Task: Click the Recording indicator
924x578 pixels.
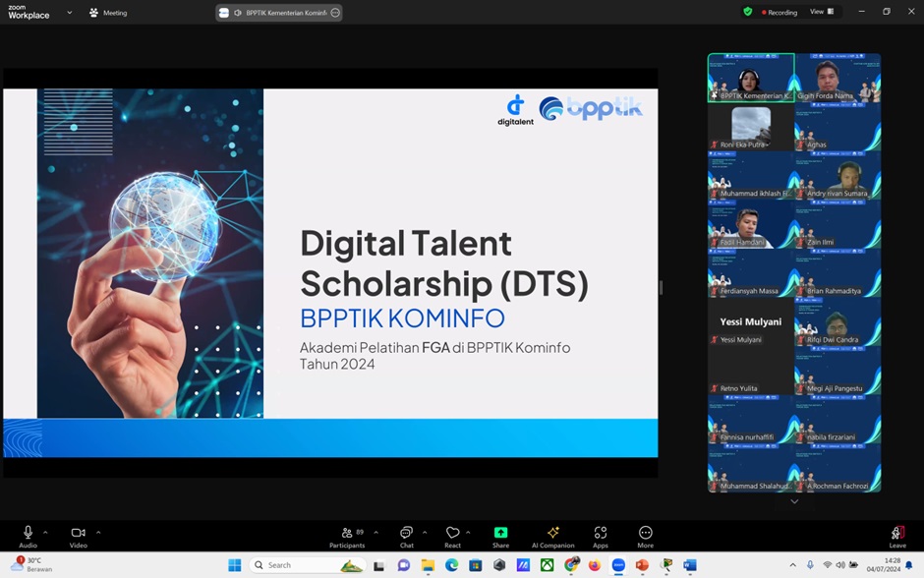Action: pos(780,13)
